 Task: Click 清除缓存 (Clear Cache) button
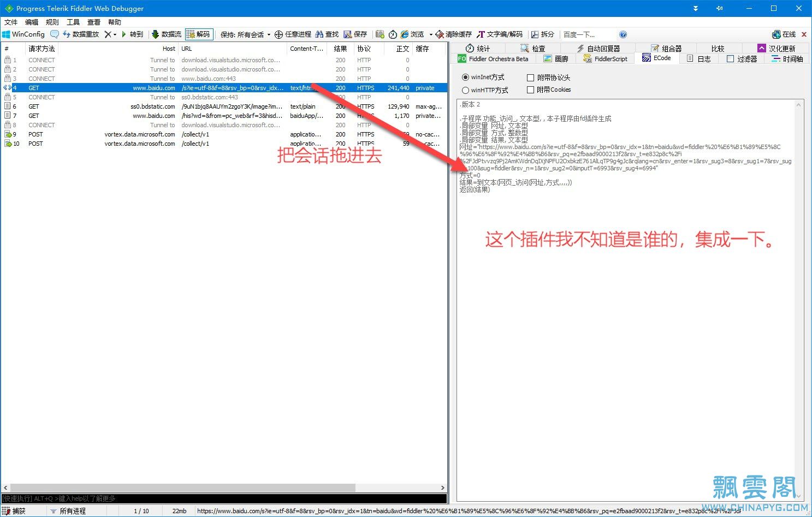click(x=453, y=34)
